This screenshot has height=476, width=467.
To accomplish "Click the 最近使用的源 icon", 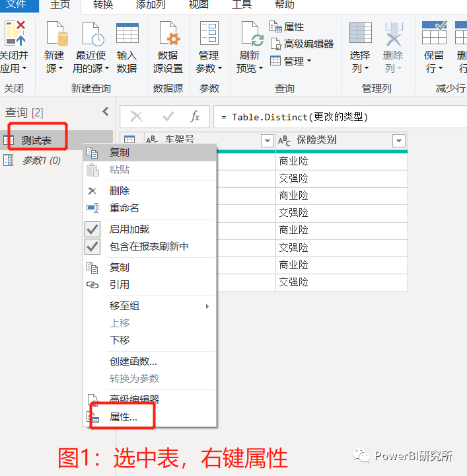I will pos(92,33).
